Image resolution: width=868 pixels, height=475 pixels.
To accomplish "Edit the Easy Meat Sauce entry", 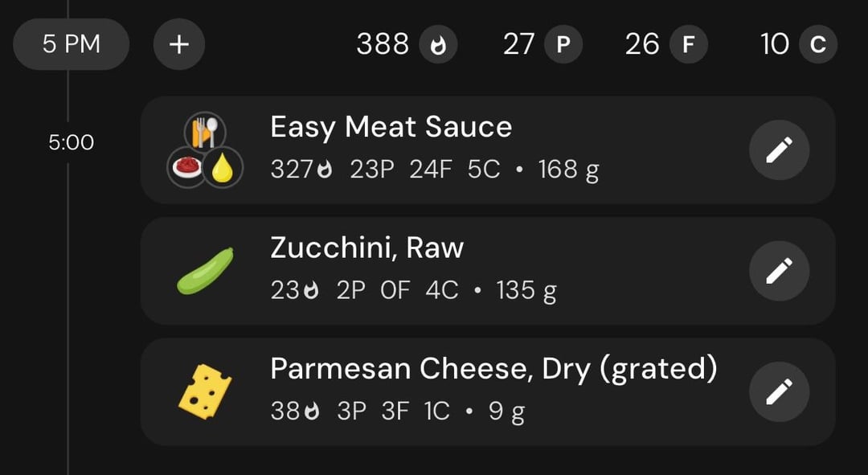I will click(779, 150).
